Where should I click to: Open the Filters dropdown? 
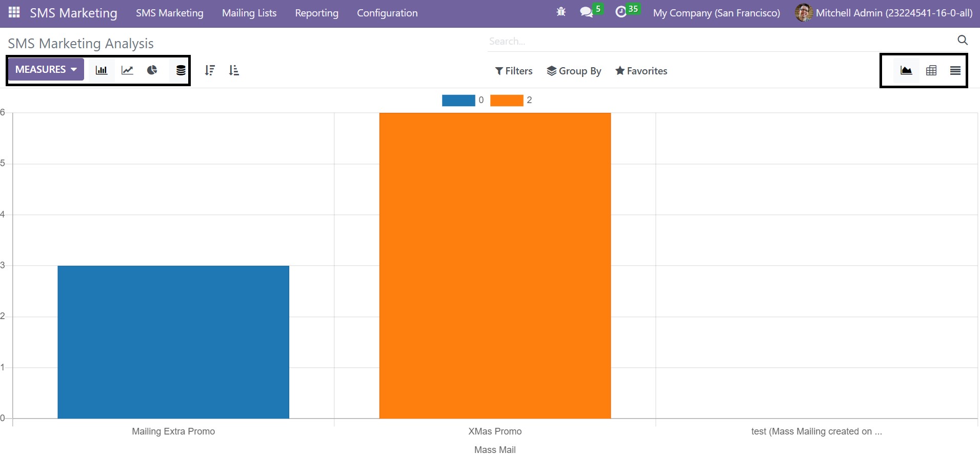(x=514, y=71)
